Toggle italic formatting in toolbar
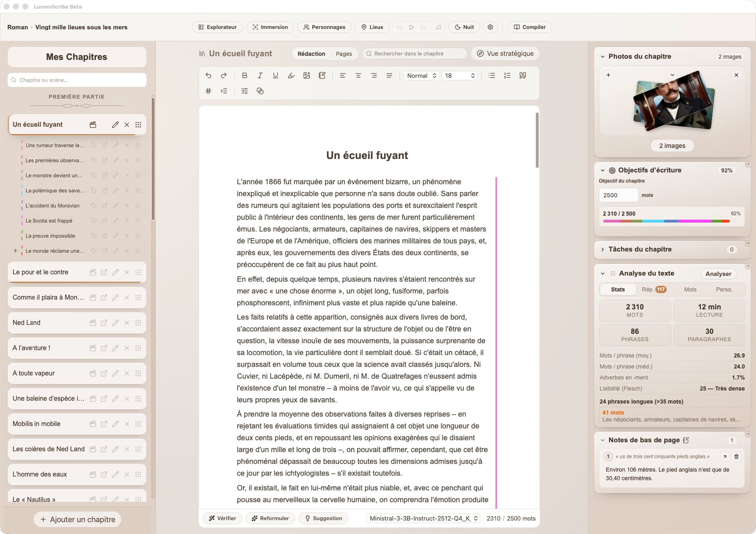 click(x=260, y=75)
